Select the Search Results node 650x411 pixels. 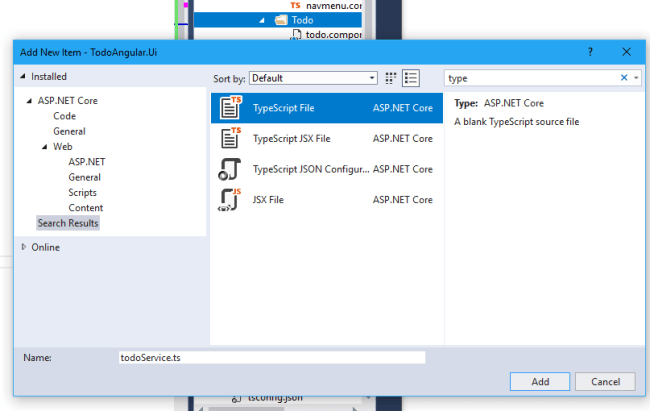pos(68,223)
